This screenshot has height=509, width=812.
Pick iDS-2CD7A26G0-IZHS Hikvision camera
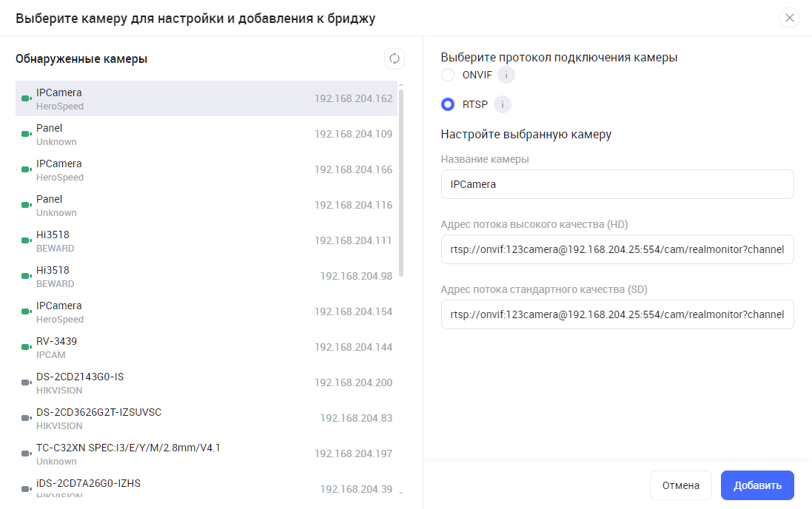pyautogui.click(x=207, y=488)
